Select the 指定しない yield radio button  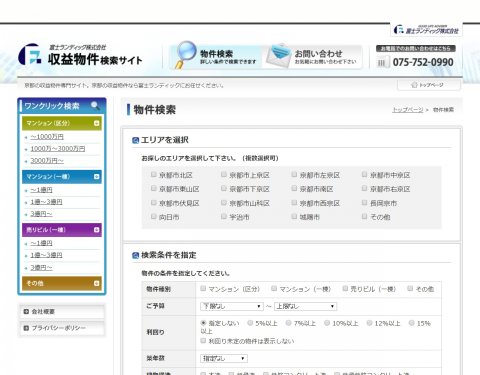point(203,323)
